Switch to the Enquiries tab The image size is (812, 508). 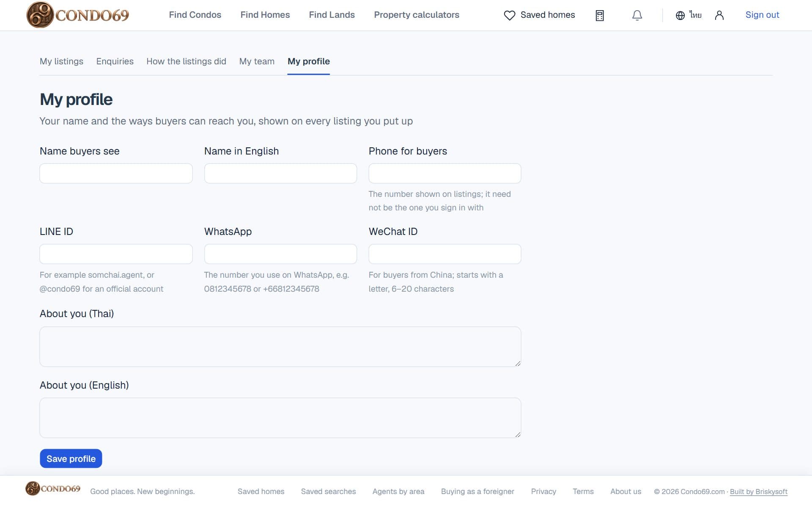pyautogui.click(x=115, y=61)
